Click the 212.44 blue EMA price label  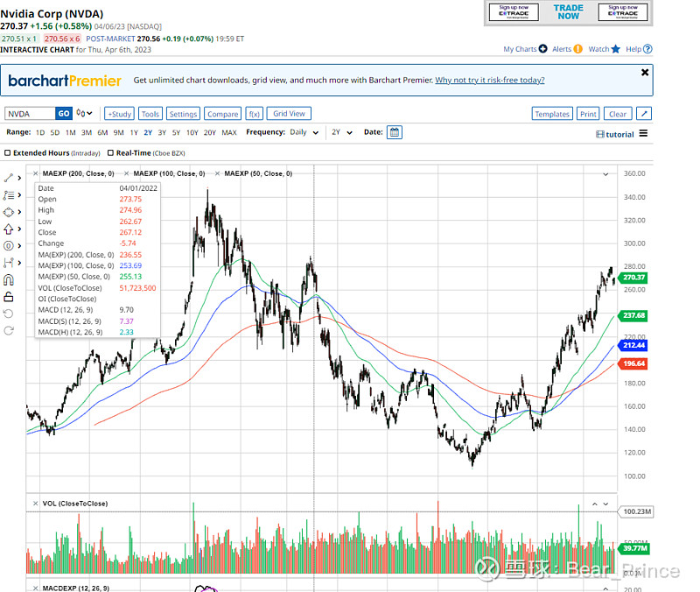[x=633, y=345]
